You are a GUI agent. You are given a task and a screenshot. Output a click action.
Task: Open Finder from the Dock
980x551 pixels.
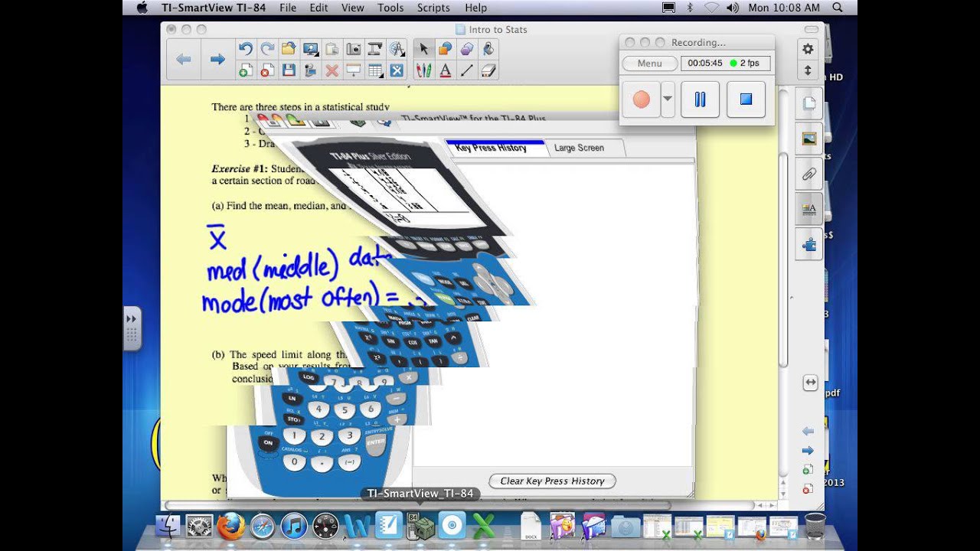[x=168, y=527]
